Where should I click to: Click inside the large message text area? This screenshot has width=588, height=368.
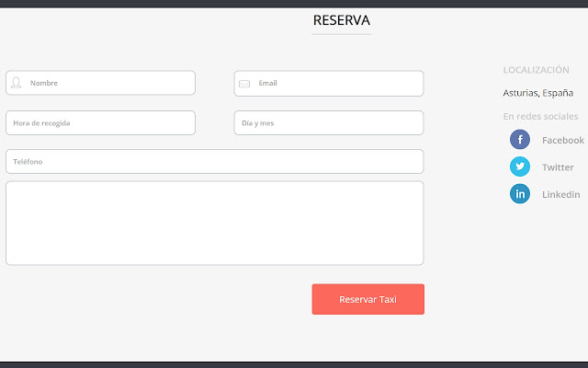214,223
